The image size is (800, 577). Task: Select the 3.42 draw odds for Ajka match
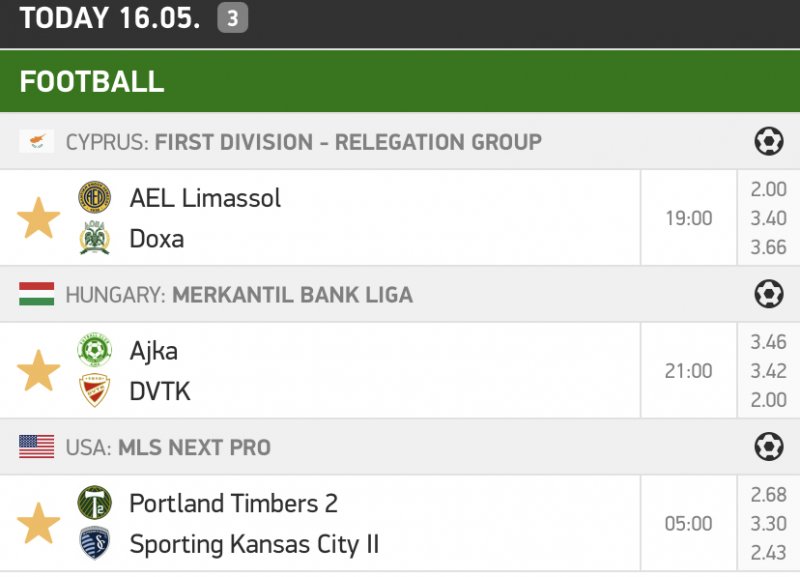[x=768, y=371]
